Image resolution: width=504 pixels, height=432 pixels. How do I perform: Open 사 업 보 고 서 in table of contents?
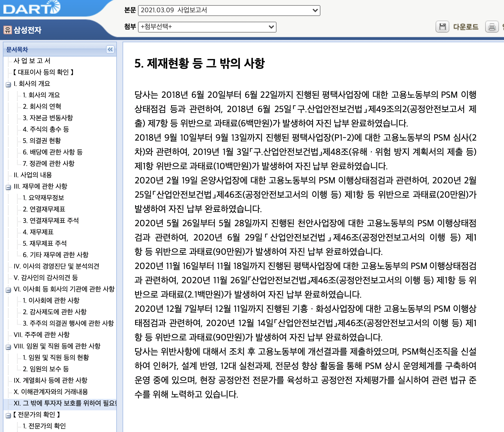click(32, 61)
